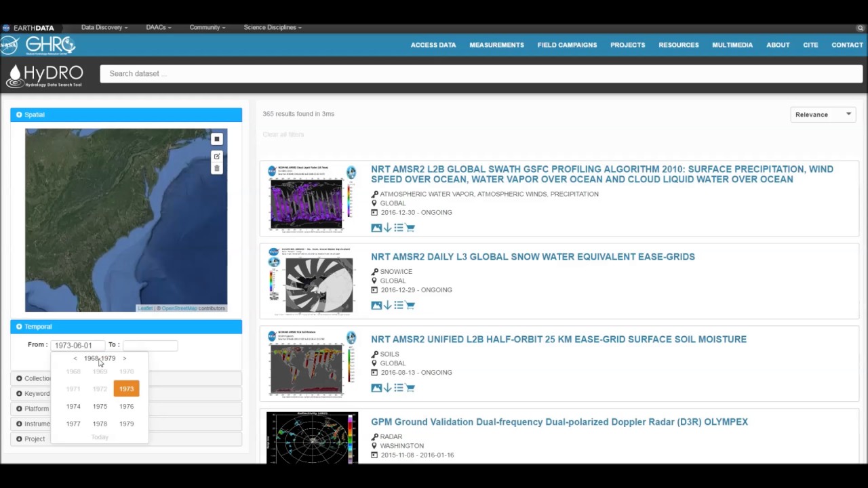The height and width of the screenshot is (488, 868).
Task: Click the snow water equivalent thumbnail
Action: coord(312,281)
